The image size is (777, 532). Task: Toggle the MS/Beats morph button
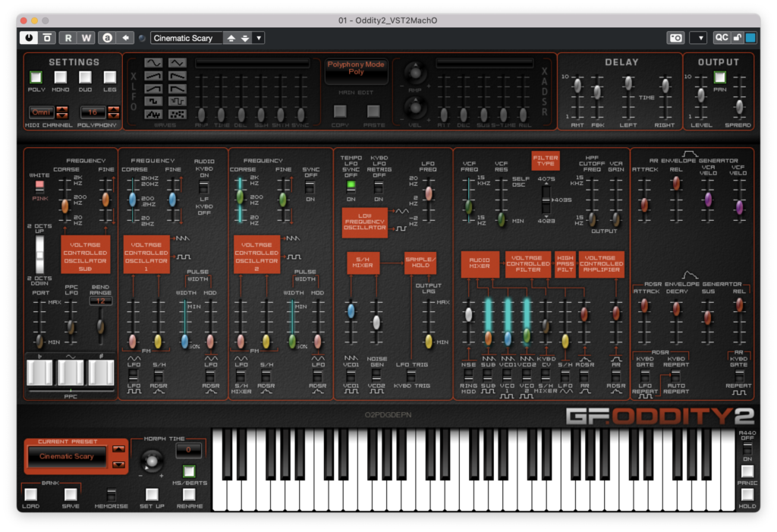189,471
